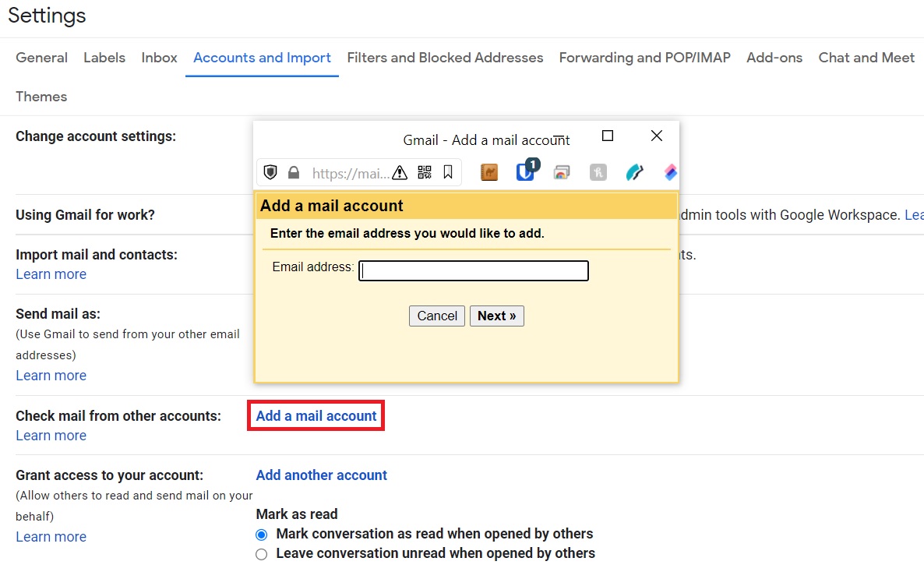Click 'Enter the email address you would like to add.'
This screenshot has width=924, height=579.
coord(407,234)
